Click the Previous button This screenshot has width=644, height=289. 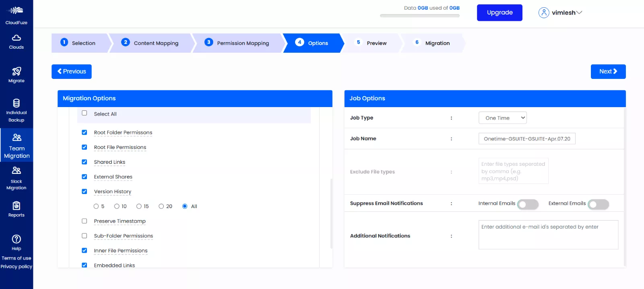click(x=72, y=72)
